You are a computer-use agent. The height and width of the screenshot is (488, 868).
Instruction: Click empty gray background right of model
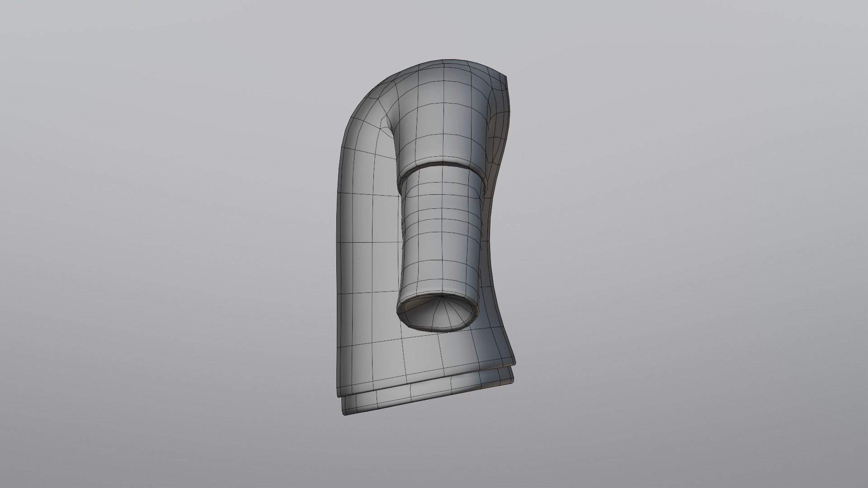coord(678,244)
